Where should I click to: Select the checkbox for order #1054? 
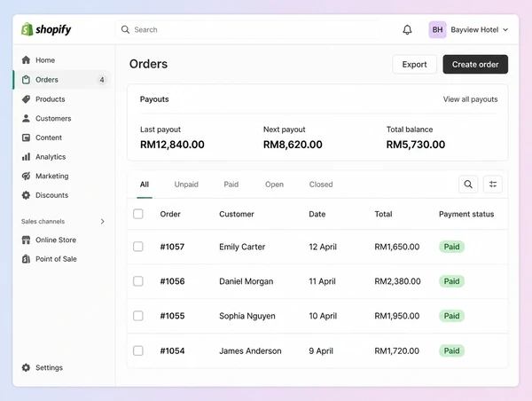click(138, 350)
